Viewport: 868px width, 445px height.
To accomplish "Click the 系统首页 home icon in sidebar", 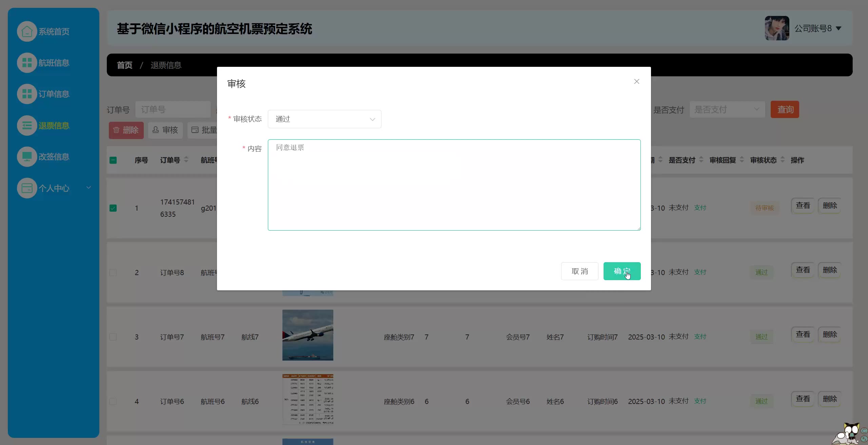I will click(x=27, y=32).
